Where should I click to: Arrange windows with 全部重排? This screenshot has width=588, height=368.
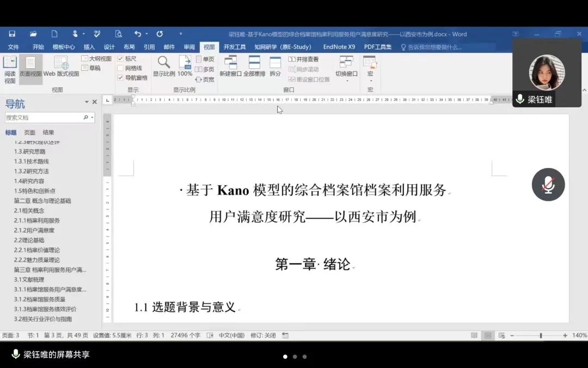click(x=254, y=67)
